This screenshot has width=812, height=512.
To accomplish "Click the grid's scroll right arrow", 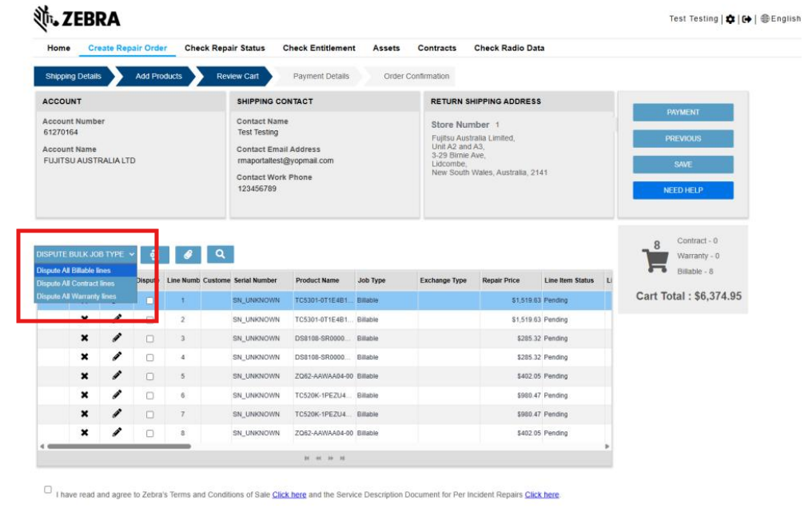I will (607, 447).
